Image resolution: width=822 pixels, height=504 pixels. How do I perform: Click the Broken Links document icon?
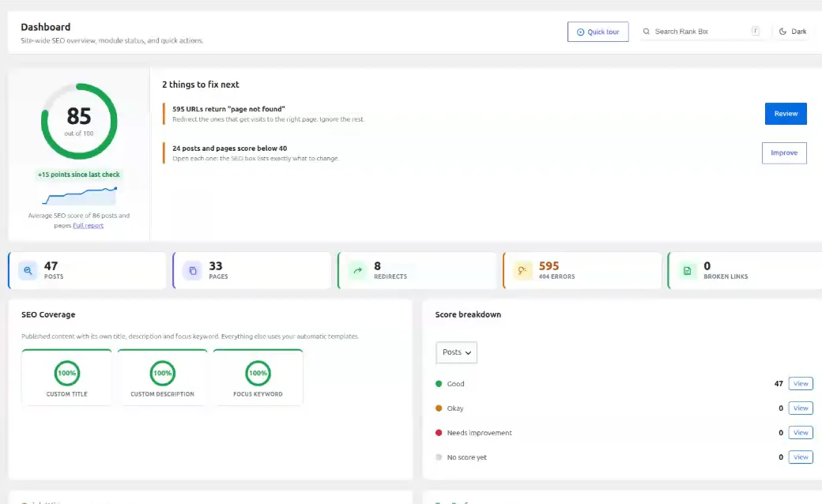point(688,270)
